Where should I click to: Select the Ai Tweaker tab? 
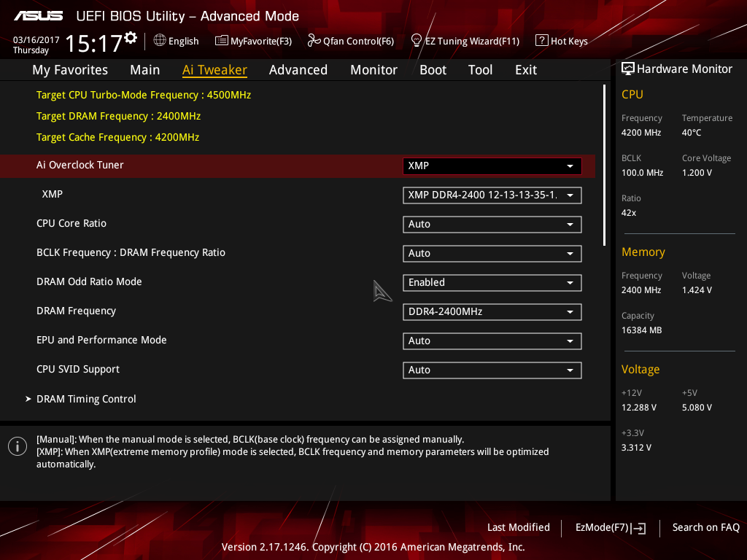tap(214, 70)
